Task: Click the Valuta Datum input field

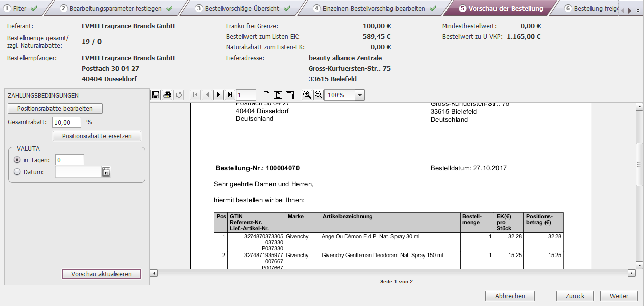Action: point(79,172)
